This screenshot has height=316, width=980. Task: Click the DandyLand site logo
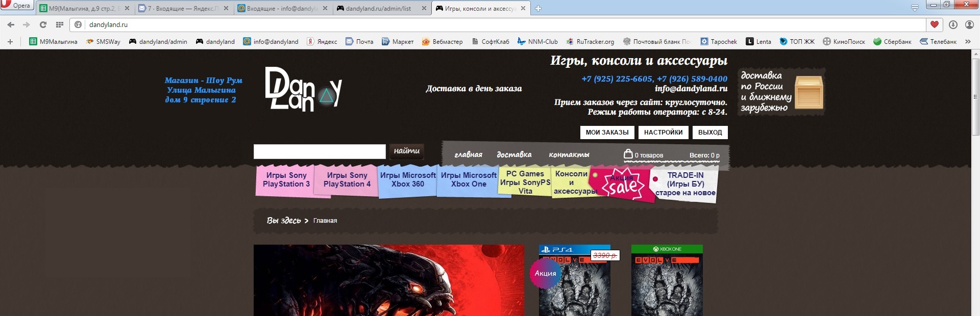(x=303, y=89)
